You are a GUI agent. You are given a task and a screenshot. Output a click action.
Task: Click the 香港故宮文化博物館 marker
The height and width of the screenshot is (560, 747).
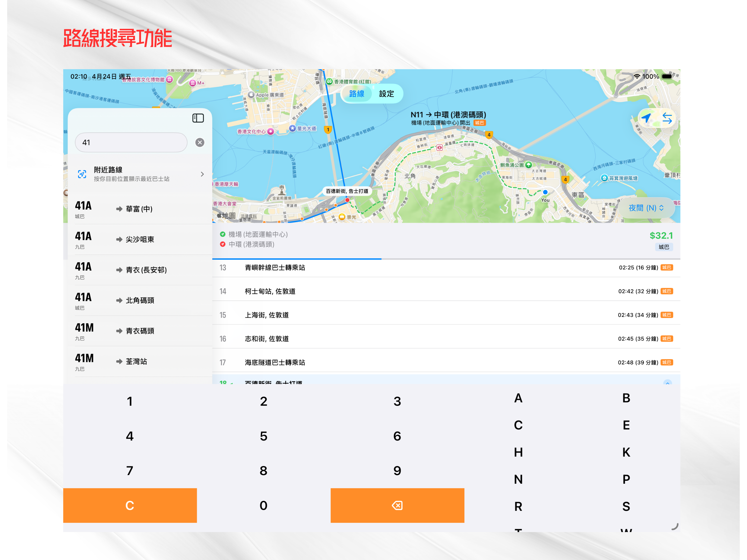pos(170,79)
